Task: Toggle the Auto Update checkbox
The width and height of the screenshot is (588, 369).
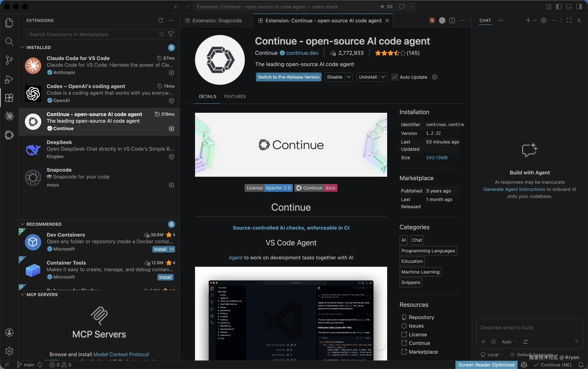Action: point(395,77)
